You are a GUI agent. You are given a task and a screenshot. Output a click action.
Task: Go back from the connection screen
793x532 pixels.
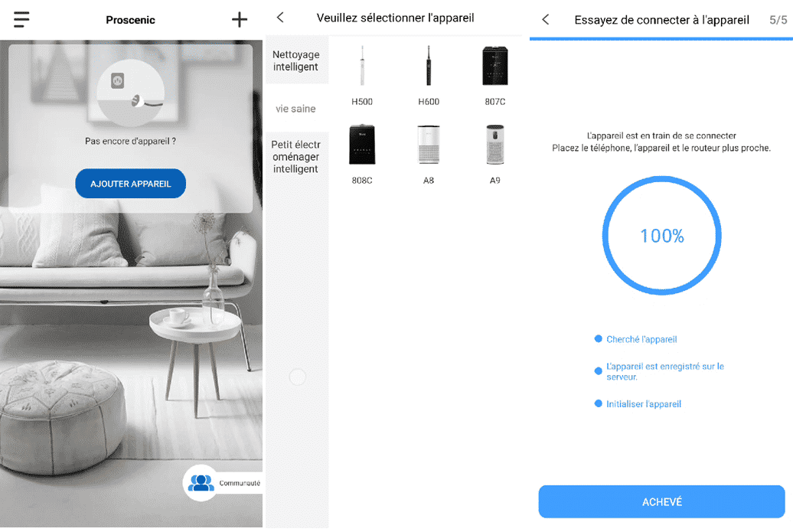click(545, 20)
